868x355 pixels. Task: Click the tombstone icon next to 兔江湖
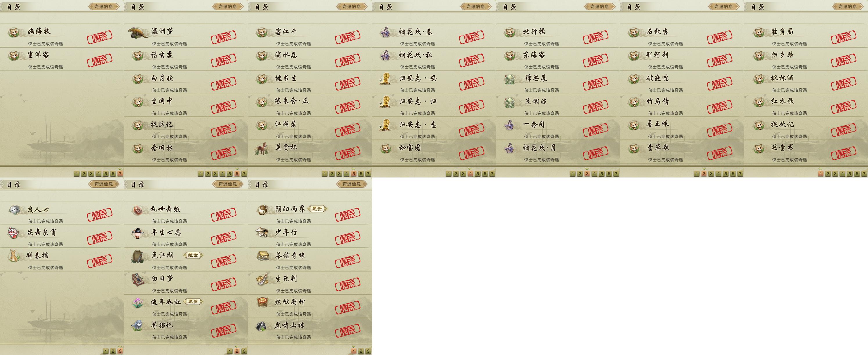[x=138, y=256]
